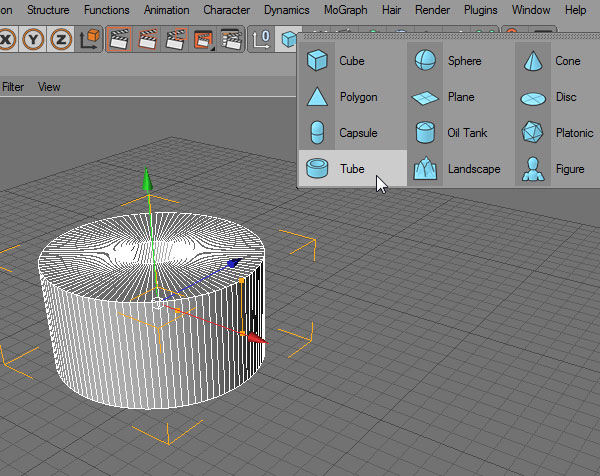Open the Character menu
The height and width of the screenshot is (476, 600).
pyautogui.click(x=227, y=10)
